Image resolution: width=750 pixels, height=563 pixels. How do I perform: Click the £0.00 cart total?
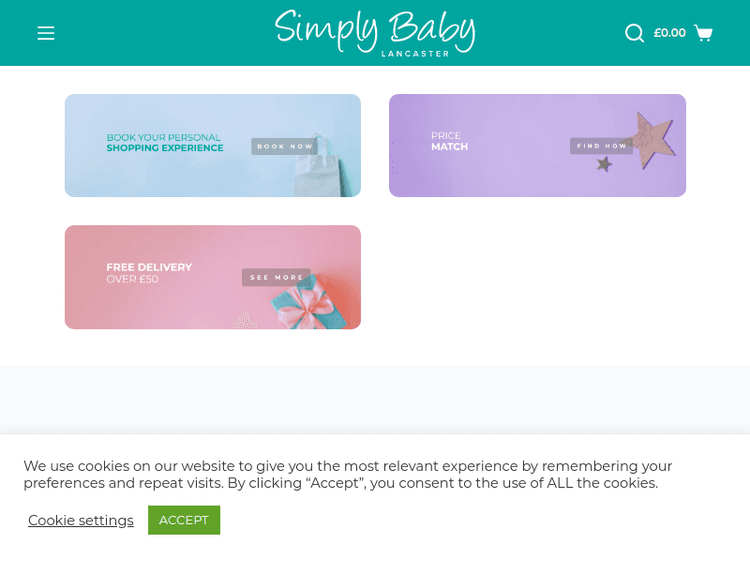(x=670, y=33)
